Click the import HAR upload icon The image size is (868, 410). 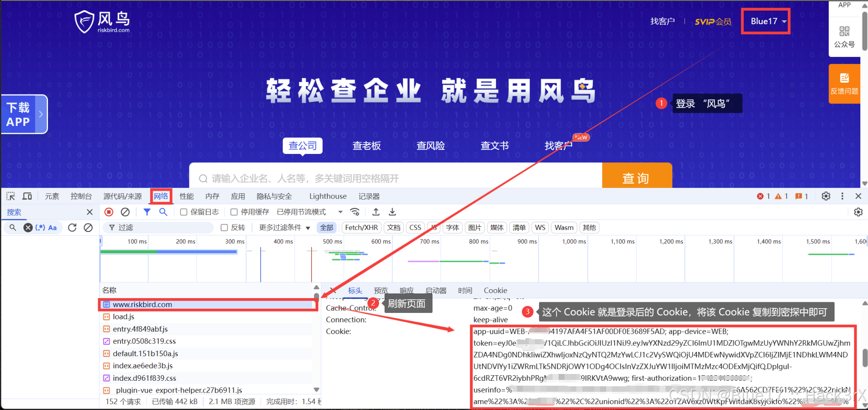click(376, 212)
